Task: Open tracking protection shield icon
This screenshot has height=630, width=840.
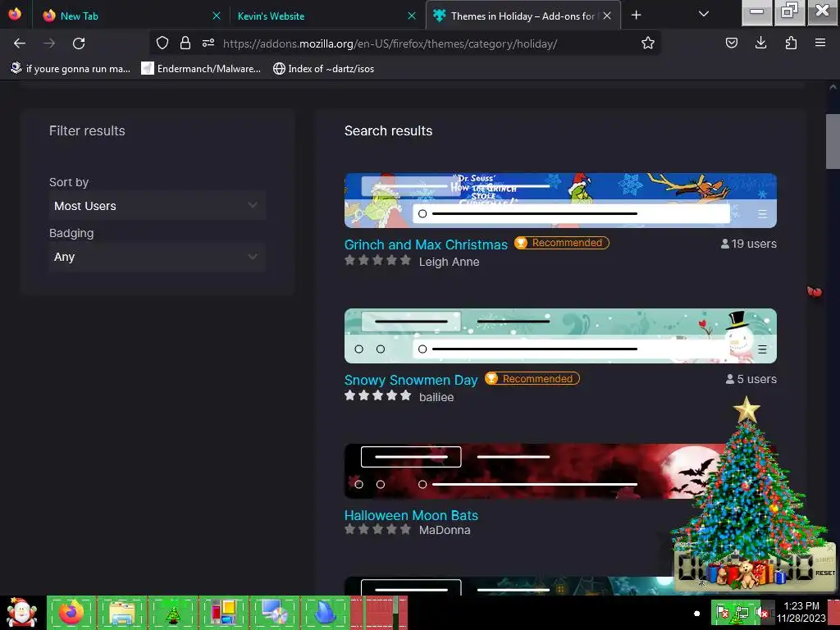Action: (x=162, y=43)
